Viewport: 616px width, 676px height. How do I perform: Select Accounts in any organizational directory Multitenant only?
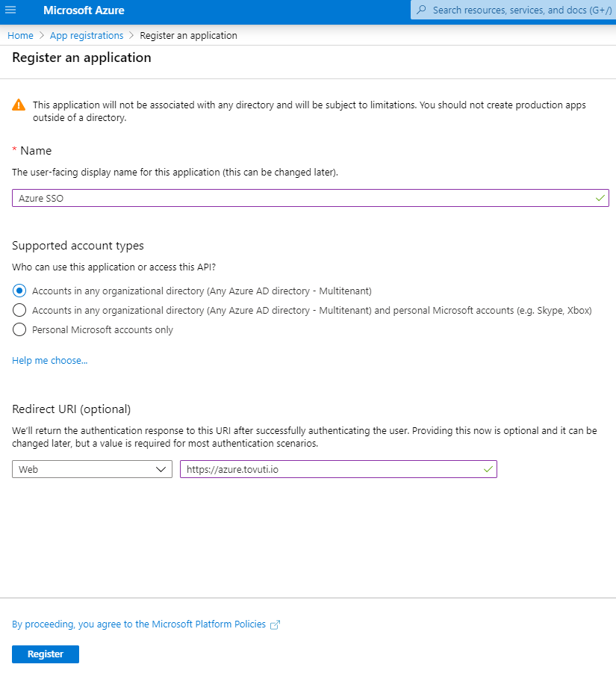click(19, 291)
